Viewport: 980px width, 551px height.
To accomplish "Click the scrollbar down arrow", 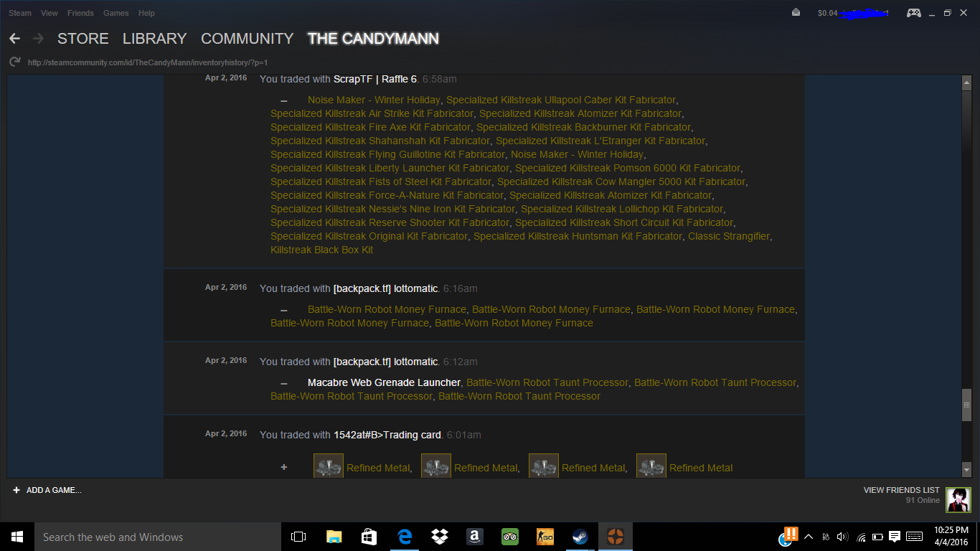I will pos(966,469).
